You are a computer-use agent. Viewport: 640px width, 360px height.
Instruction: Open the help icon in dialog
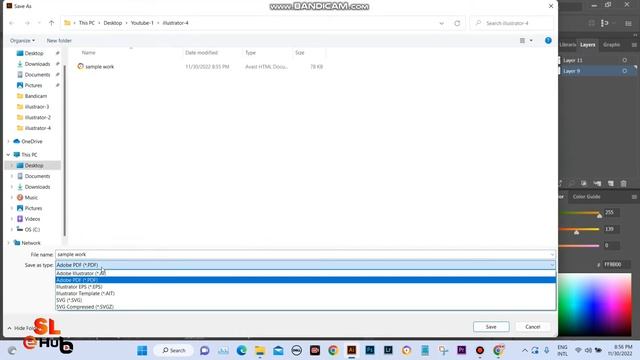pyautogui.click(x=548, y=40)
